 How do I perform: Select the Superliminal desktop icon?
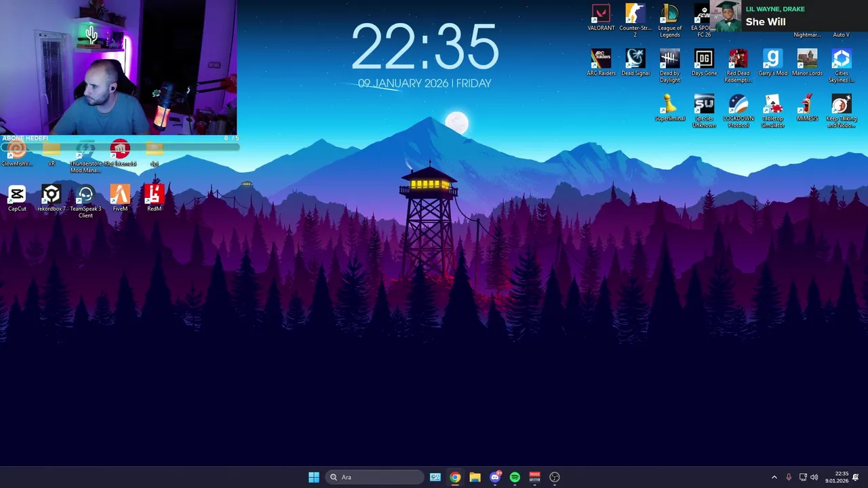(x=670, y=108)
